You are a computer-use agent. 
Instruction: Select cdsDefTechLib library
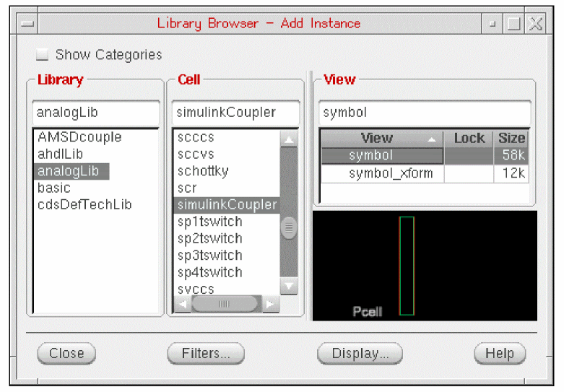[x=84, y=204]
